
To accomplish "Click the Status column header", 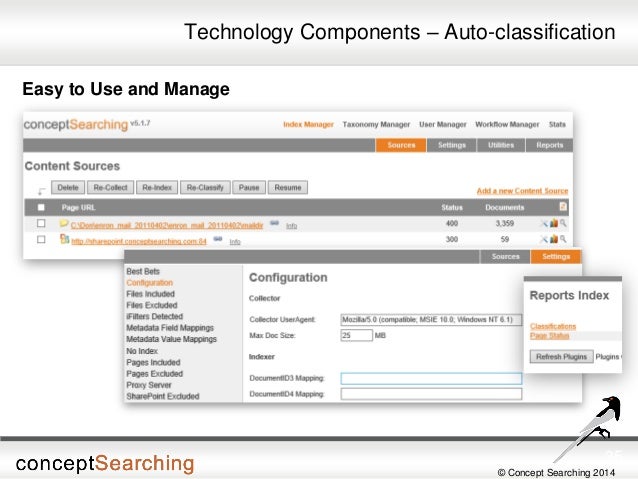I will (452, 208).
